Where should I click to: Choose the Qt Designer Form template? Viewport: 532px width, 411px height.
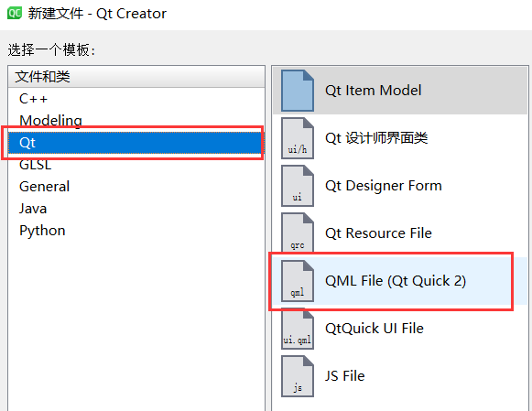400,186
